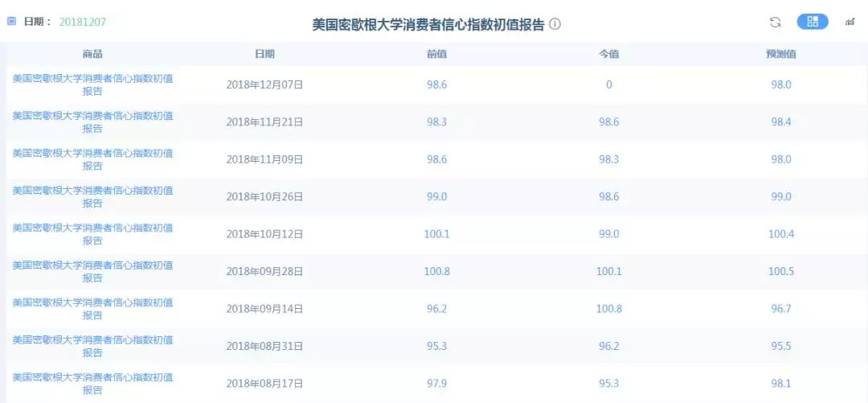The width and height of the screenshot is (868, 403).
Task: Select the date cell 2018年12月07日
Action: tap(264, 84)
